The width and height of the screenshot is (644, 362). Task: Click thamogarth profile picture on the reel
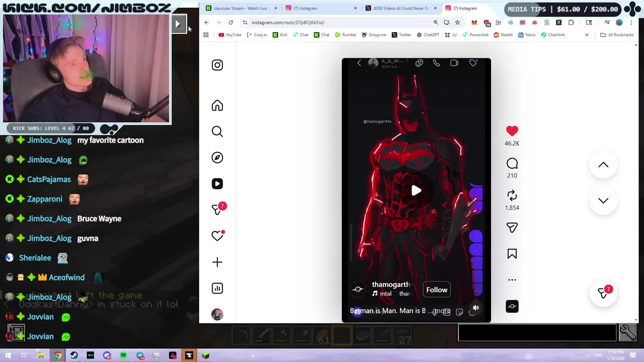(358, 289)
